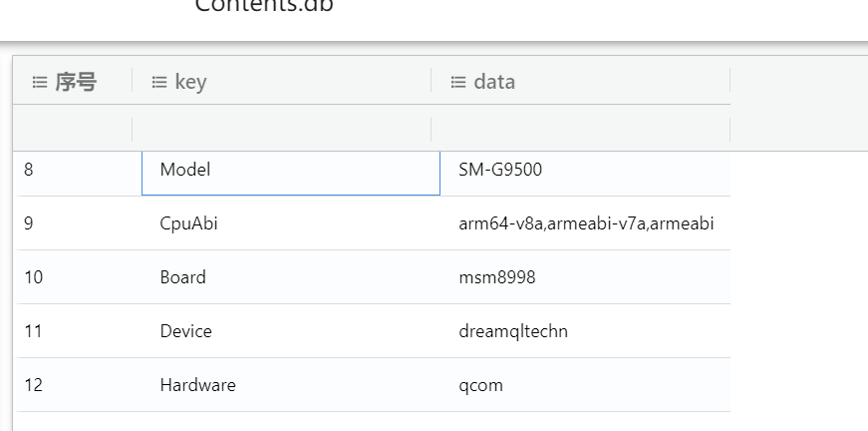868x431 pixels.
Task: Select the arm64-v8a,armeabi-v7a,armeabi cell
Action: 585,223
